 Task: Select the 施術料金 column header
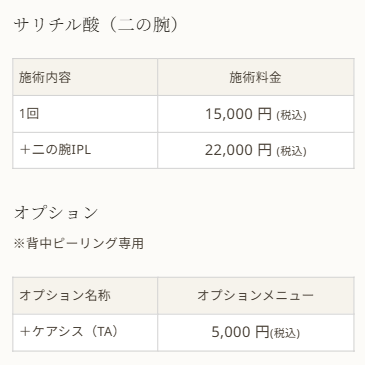(x=256, y=77)
